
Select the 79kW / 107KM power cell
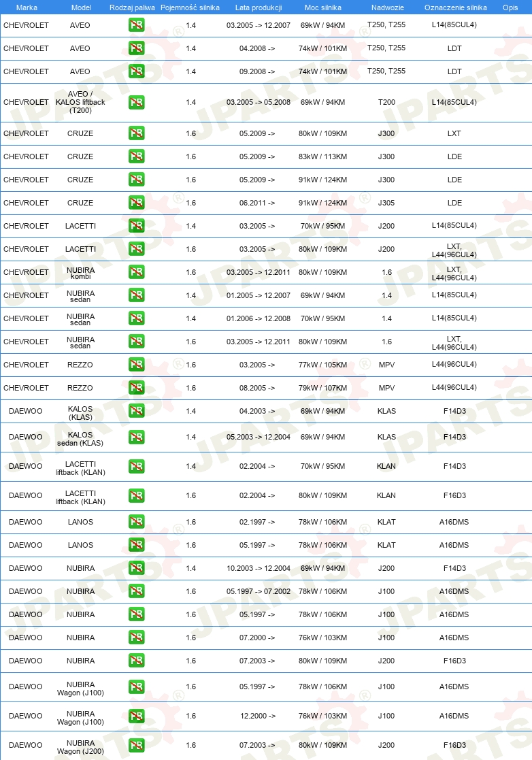point(322,388)
